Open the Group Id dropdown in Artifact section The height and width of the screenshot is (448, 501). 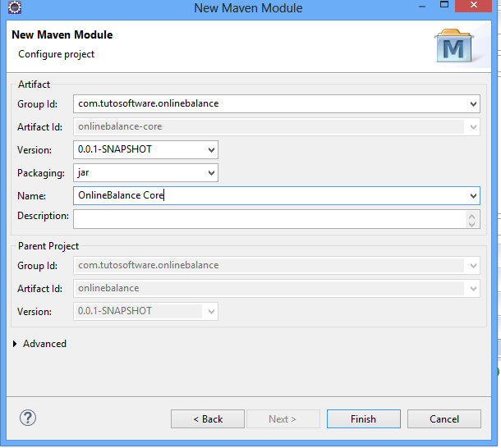pos(473,104)
